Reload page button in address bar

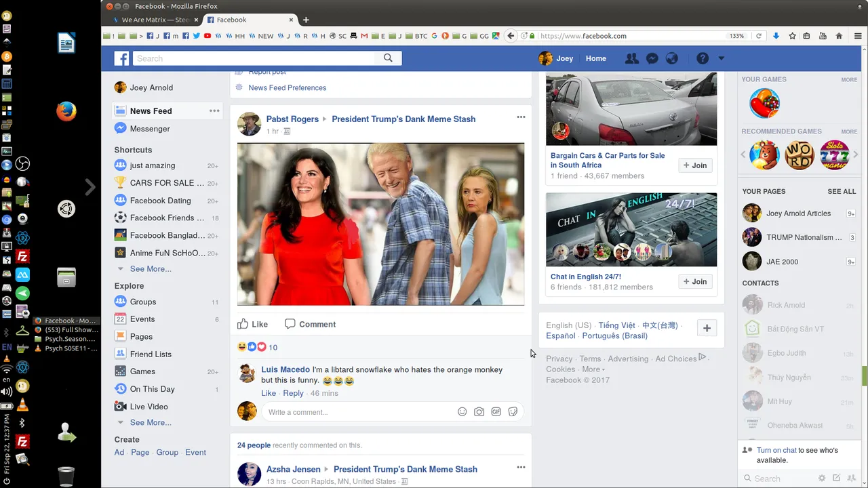pyautogui.click(x=759, y=36)
